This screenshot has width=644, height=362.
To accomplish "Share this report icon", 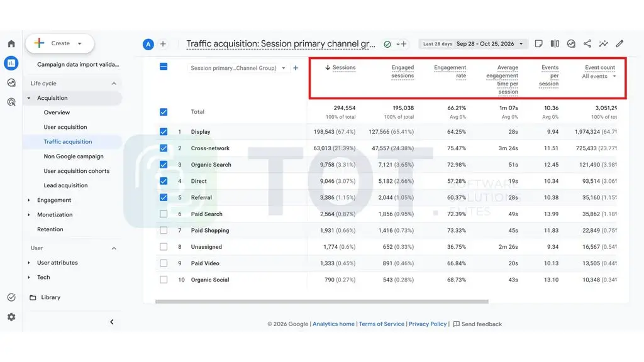I will coord(587,43).
